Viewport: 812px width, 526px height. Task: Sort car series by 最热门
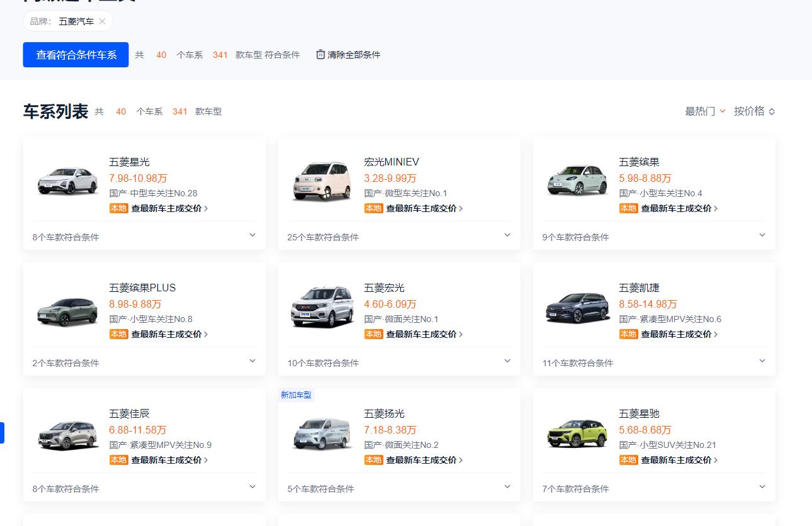704,111
